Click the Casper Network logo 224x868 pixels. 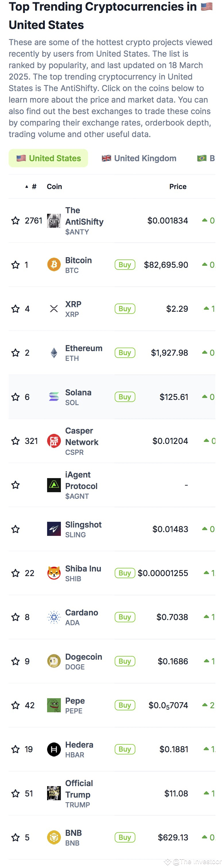pyautogui.click(x=53, y=441)
